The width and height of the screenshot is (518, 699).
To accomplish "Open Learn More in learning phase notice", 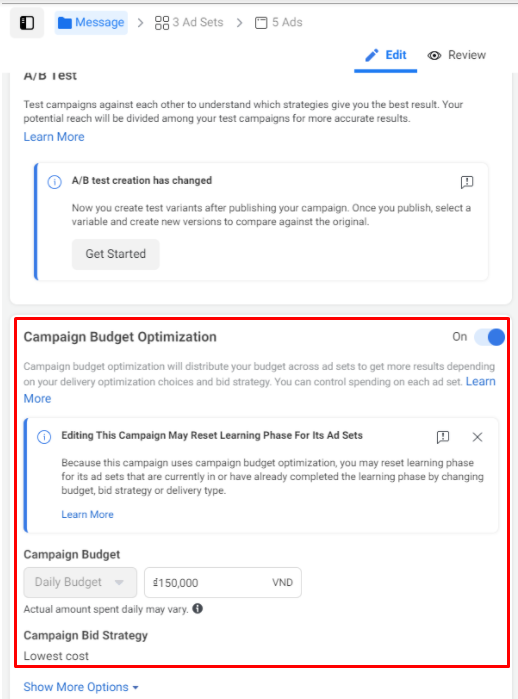I will click(x=87, y=514).
